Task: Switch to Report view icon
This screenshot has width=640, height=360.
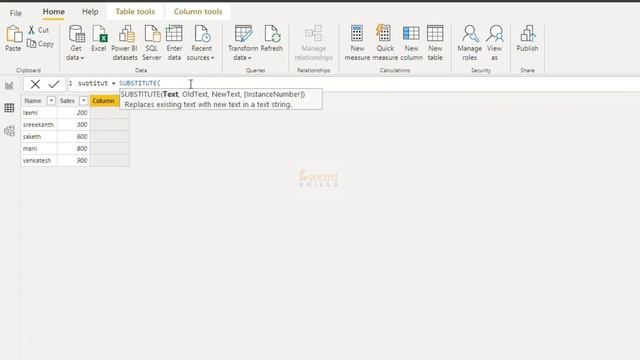Action: [9, 85]
